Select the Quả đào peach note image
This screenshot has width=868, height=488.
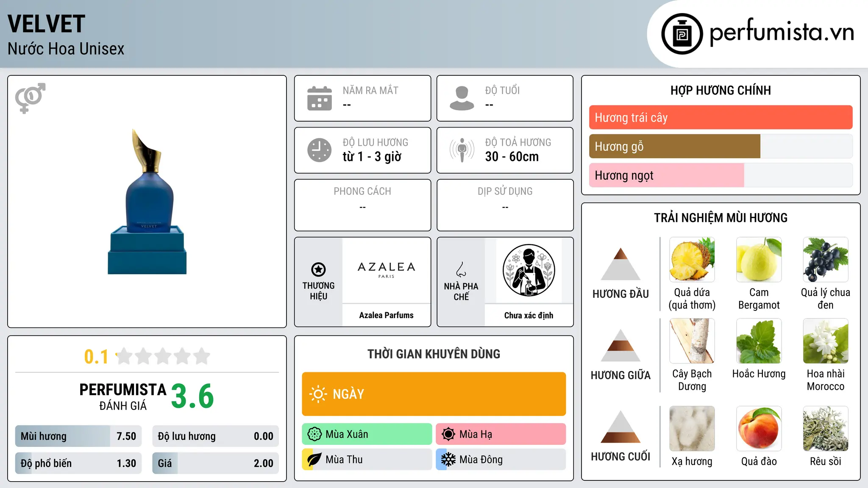[759, 429]
